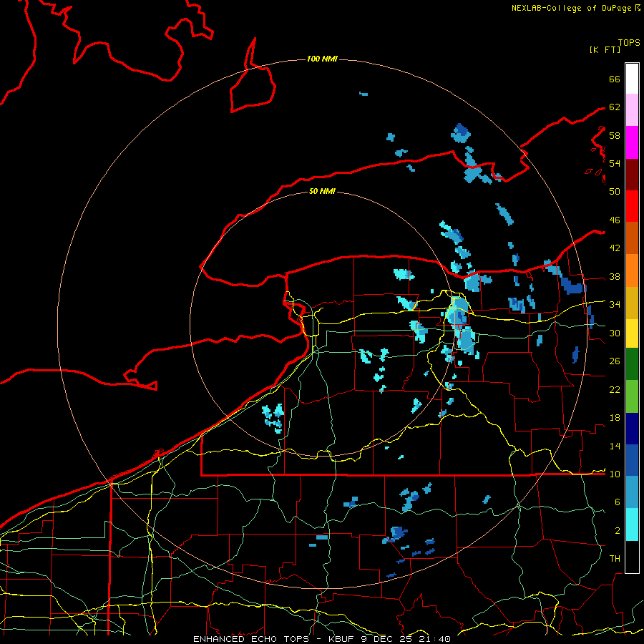Click the magenta swatch between 54 and 58
The width and height of the screenshot is (644, 644).
coord(632,142)
